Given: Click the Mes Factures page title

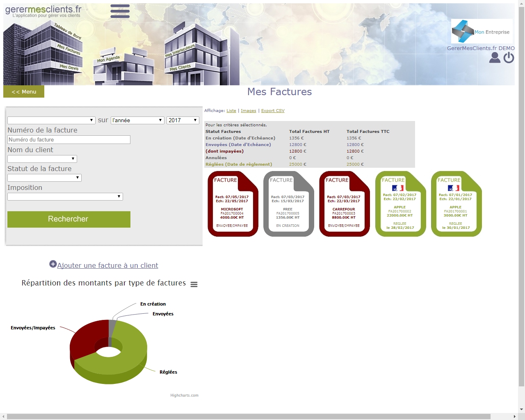Looking at the screenshot, I should click(x=279, y=91).
